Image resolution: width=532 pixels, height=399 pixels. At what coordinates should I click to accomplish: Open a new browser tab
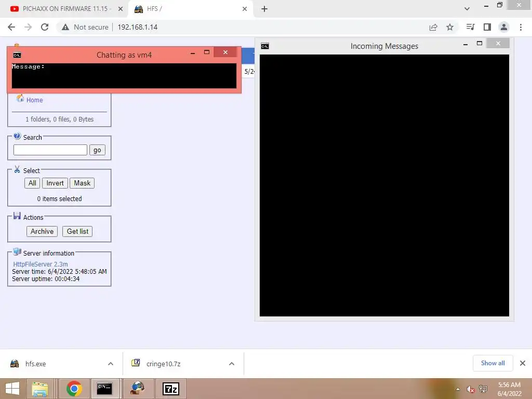264,9
